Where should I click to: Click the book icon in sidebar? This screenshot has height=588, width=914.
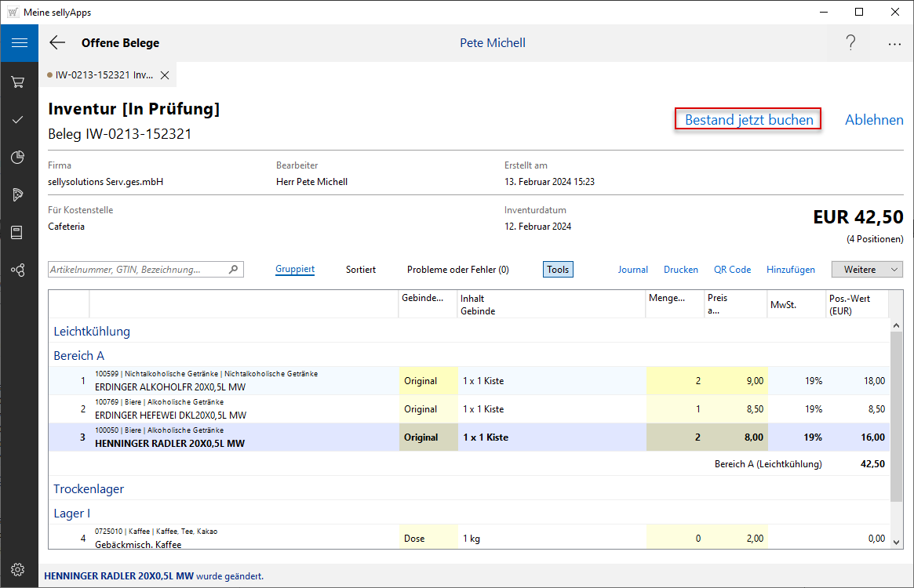tap(18, 233)
